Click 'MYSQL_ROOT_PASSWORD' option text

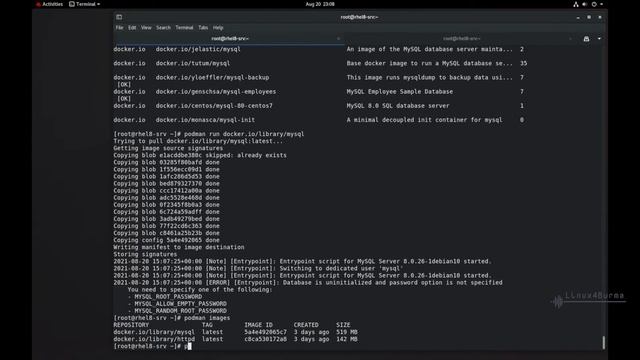pyautogui.click(x=168, y=297)
